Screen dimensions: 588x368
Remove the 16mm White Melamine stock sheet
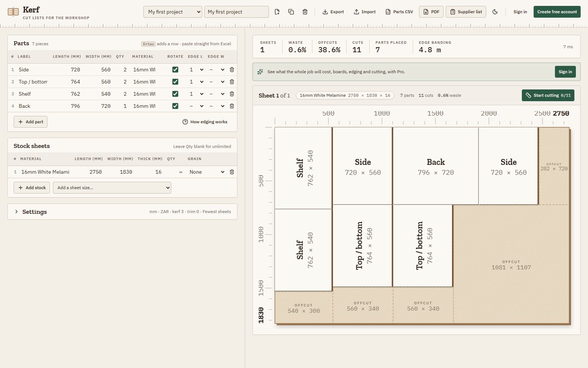(x=232, y=172)
